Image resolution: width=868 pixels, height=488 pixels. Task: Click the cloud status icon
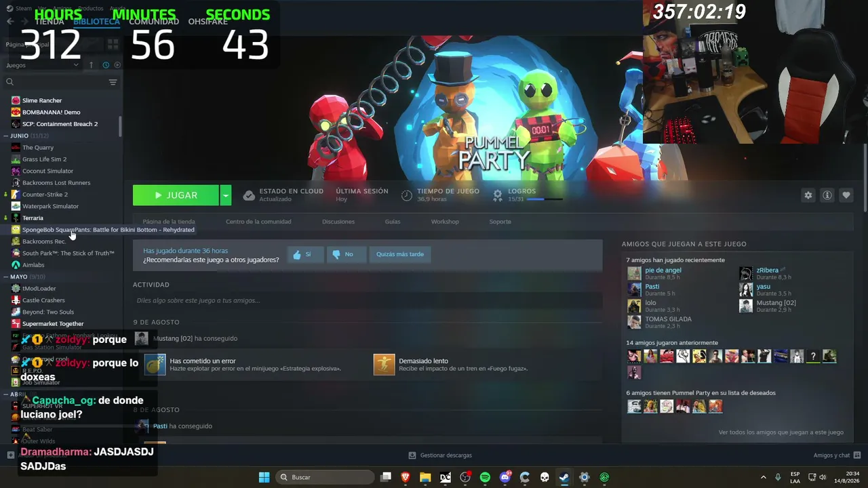(x=249, y=195)
